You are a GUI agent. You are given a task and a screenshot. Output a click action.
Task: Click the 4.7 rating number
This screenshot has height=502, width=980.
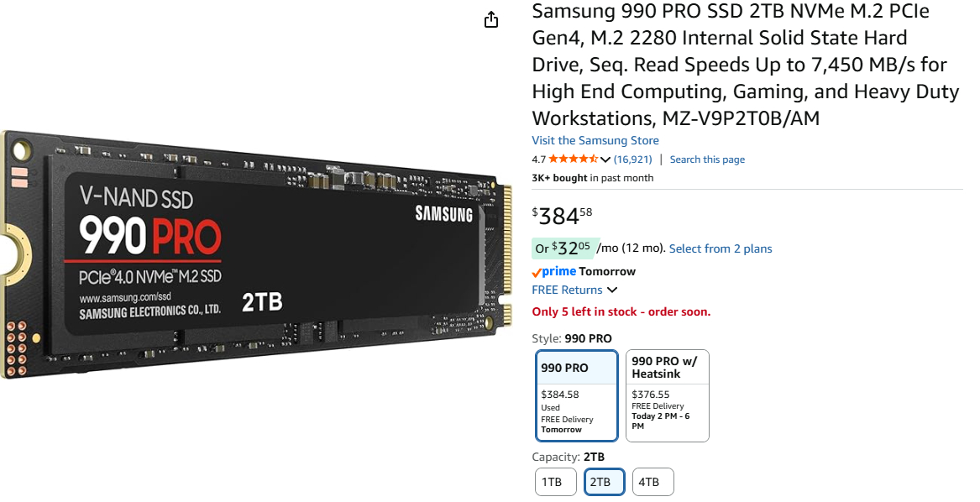538,159
